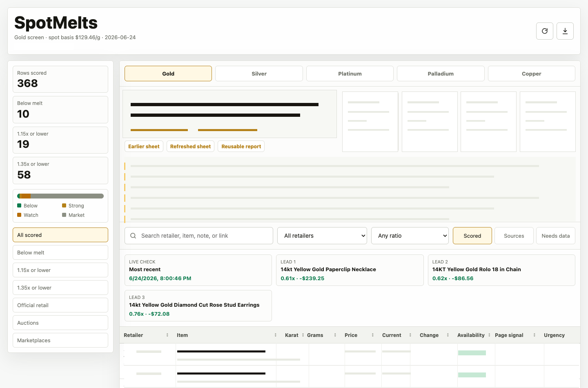Open Lead 1 Paperclip Necklace card
588x388 pixels.
tap(350, 270)
